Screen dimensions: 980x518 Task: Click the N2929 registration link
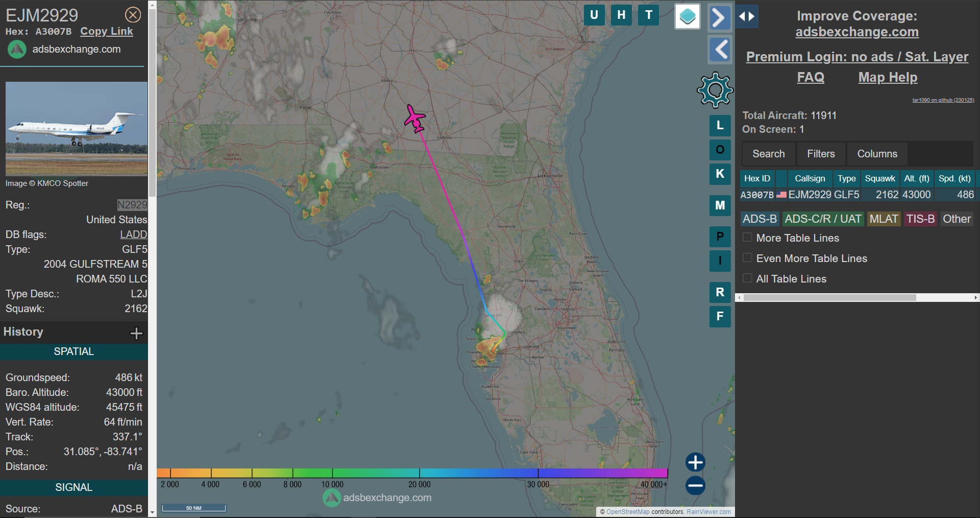coord(132,205)
